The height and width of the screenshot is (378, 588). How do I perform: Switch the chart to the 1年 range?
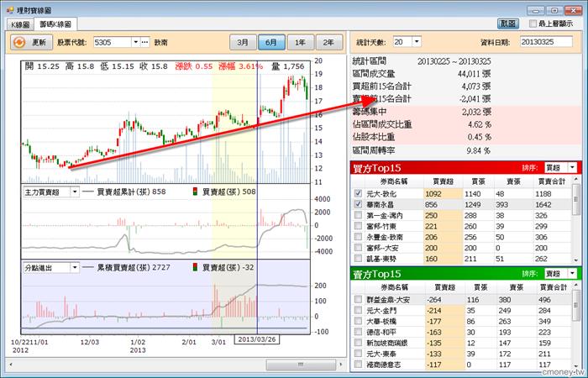pyautogui.click(x=300, y=42)
